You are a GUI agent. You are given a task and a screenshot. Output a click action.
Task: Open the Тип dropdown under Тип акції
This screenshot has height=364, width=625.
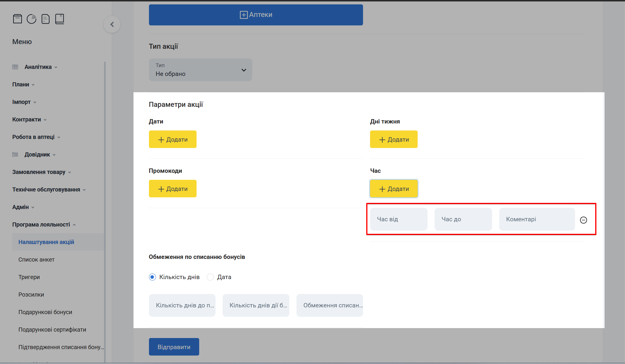(200, 70)
